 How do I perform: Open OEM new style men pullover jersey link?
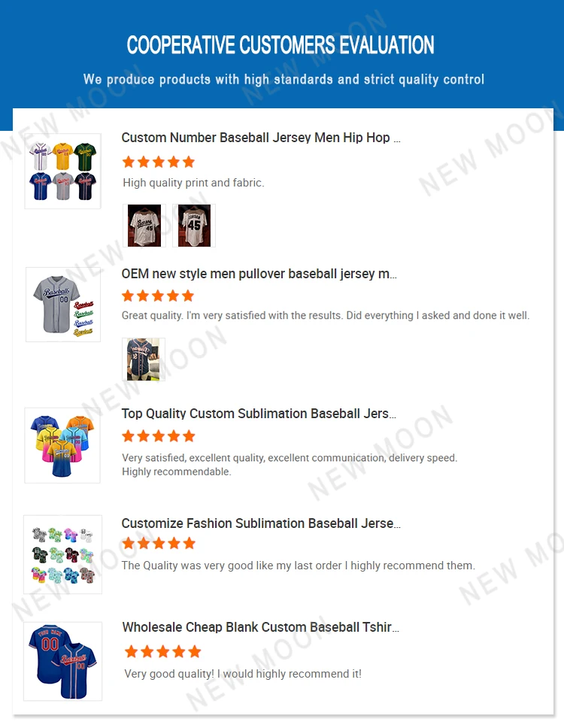(259, 274)
